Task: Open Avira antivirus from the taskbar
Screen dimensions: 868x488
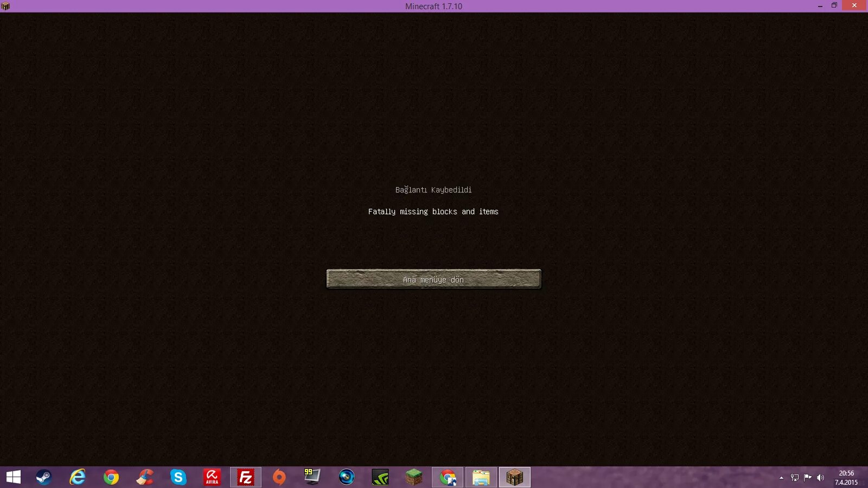Action: [x=212, y=477]
